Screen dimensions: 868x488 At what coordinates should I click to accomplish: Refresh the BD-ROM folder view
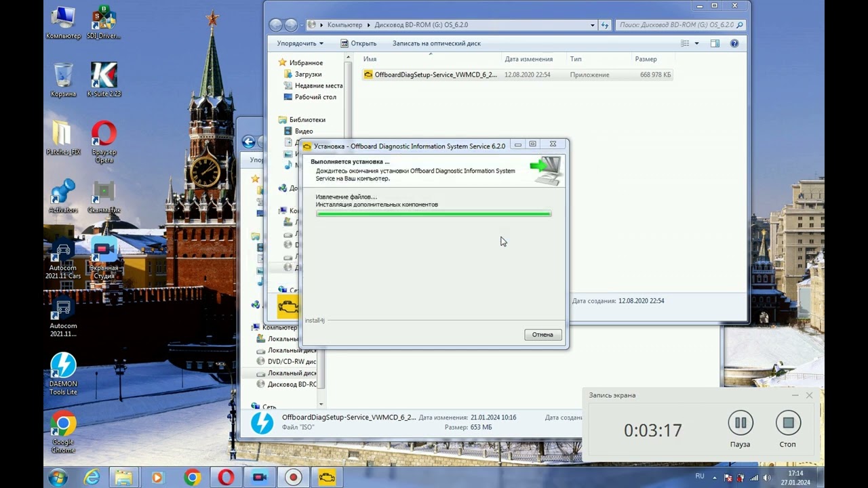click(605, 25)
